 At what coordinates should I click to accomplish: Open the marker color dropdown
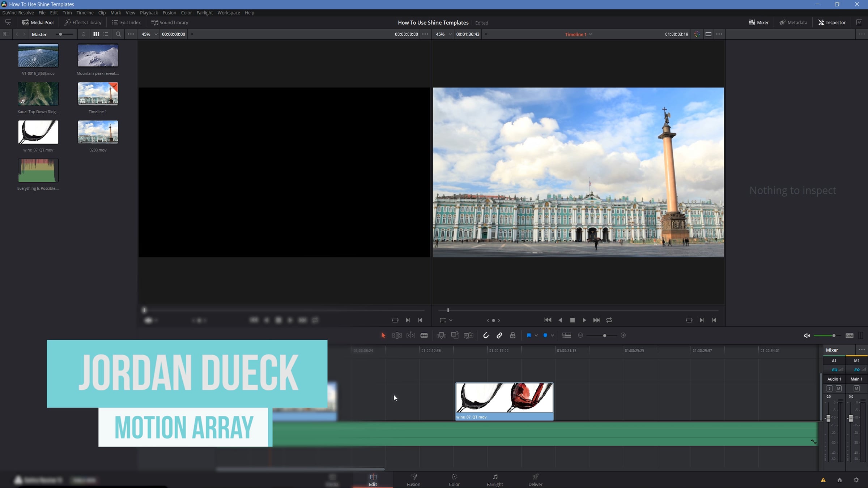(x=552, y=335)
